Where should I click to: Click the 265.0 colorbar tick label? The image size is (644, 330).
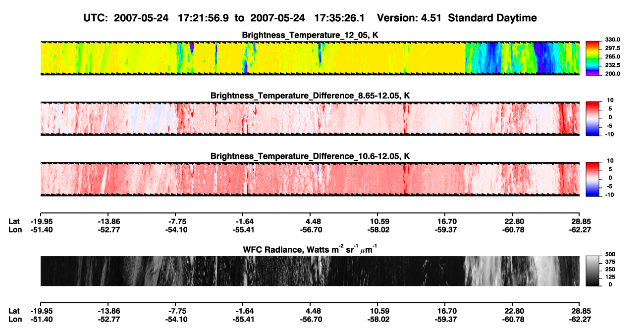(x=612, y=57)
